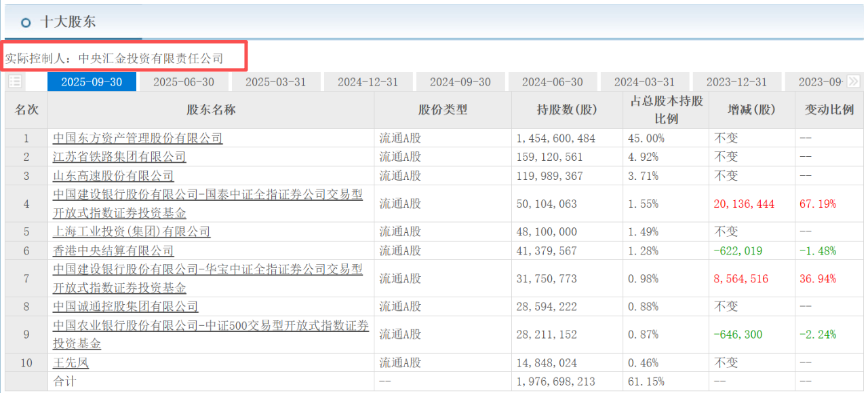
Task: Open 上海工业投资(集团)有限公司 link
Action: (x=132, y=231)
